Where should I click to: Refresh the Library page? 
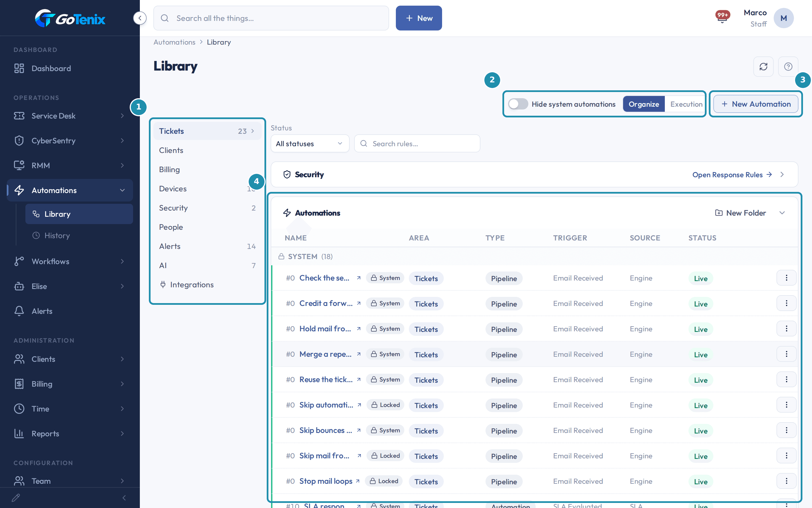tap(763, 67)
